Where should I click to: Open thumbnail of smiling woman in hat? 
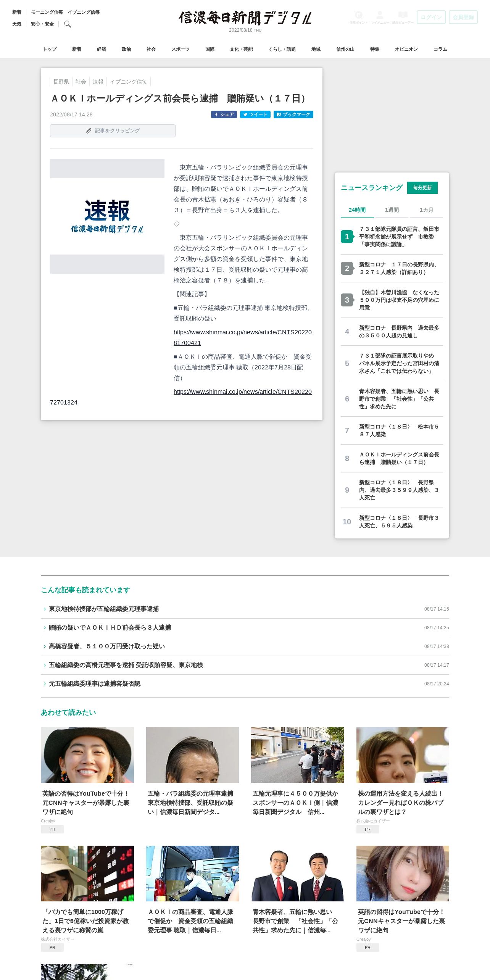pyautogui.click(x=87, y=755)
